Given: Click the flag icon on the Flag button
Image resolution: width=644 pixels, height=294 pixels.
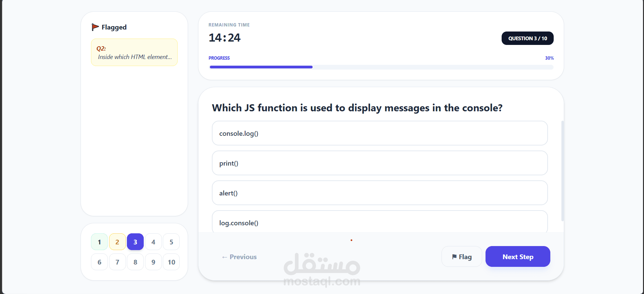Looking at the screenshot, I should click(454, 256).
